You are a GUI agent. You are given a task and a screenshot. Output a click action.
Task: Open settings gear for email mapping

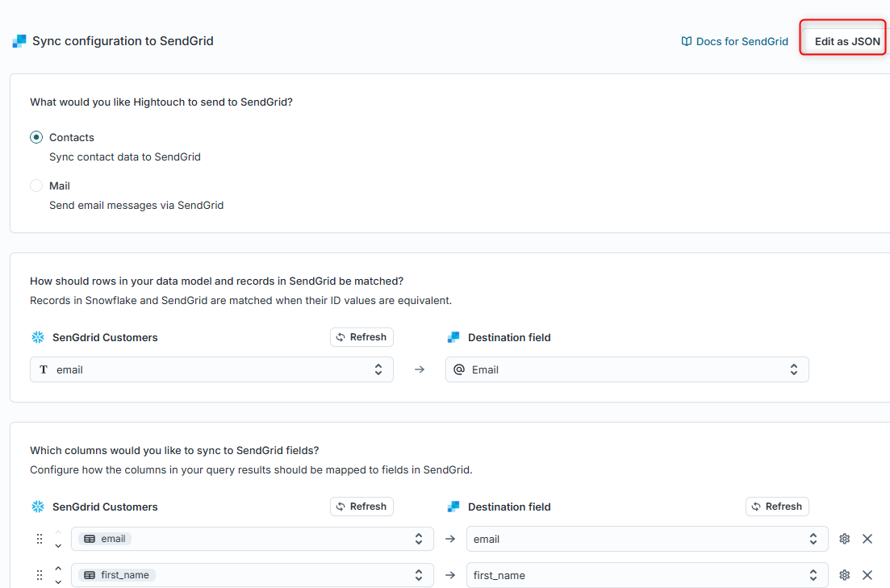(x=845, y=539)
